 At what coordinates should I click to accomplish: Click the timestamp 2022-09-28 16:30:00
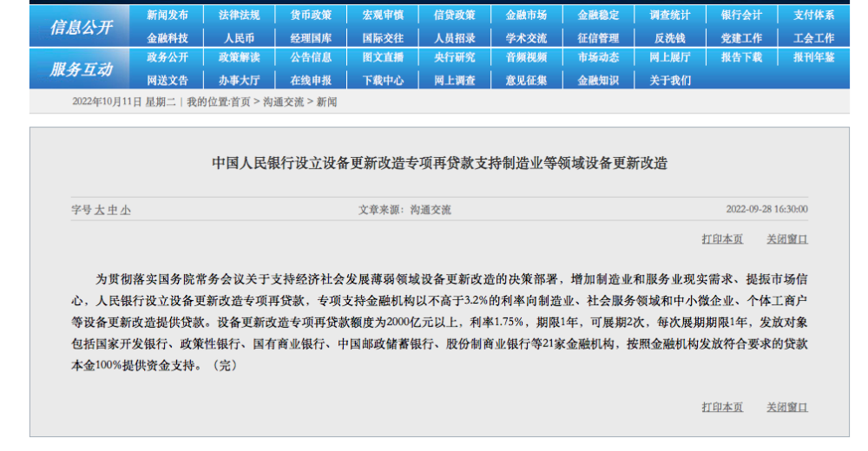pos(766,209)
